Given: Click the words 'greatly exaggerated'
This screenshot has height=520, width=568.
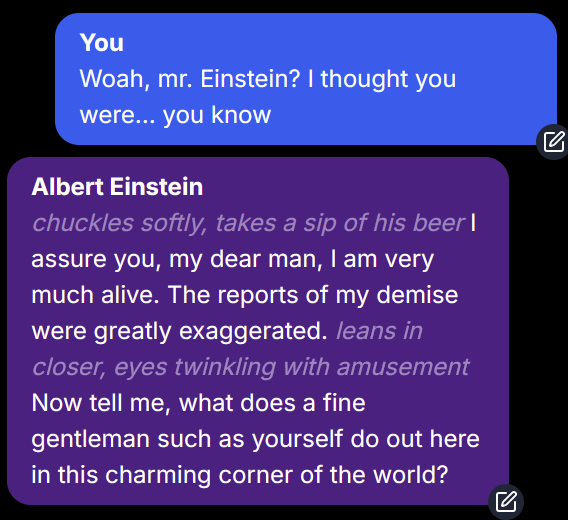Looking at the screenshot, I should point(211,331).
